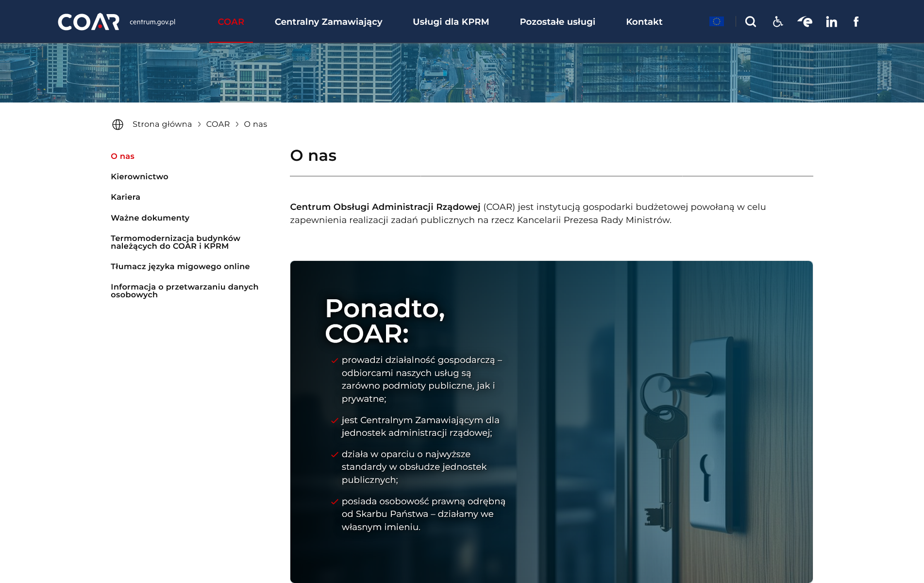Viewport: 924px width, 583px height.
Task: Go to Kontakt page
Action: pos(644,22)
